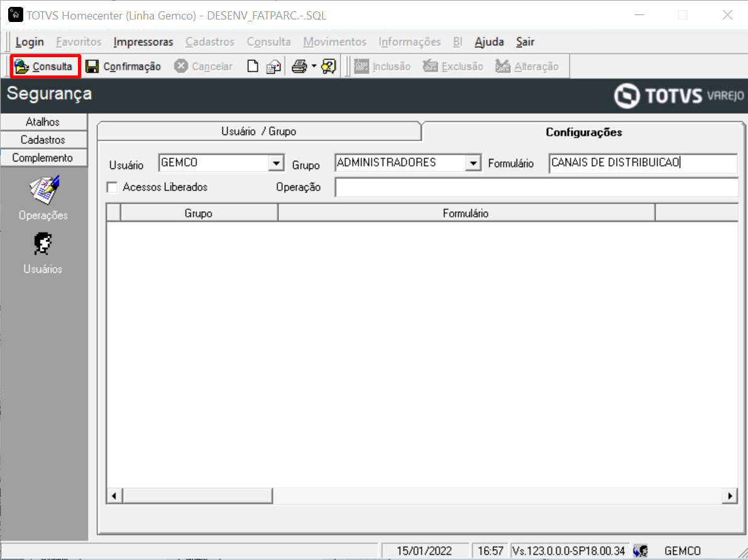The height and width of the screenshot is (560, 748).
Task: Click the Grupo column header
Action: tap(199, 212)
